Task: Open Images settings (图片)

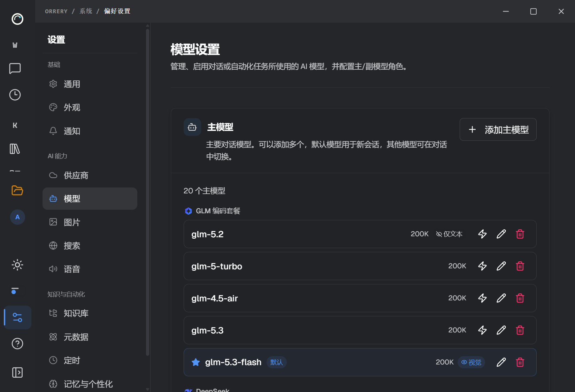Action: [x=90, y=222]
